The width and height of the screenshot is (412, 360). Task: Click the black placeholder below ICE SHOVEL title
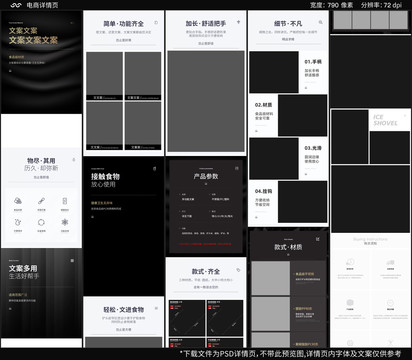click(390, 147)
